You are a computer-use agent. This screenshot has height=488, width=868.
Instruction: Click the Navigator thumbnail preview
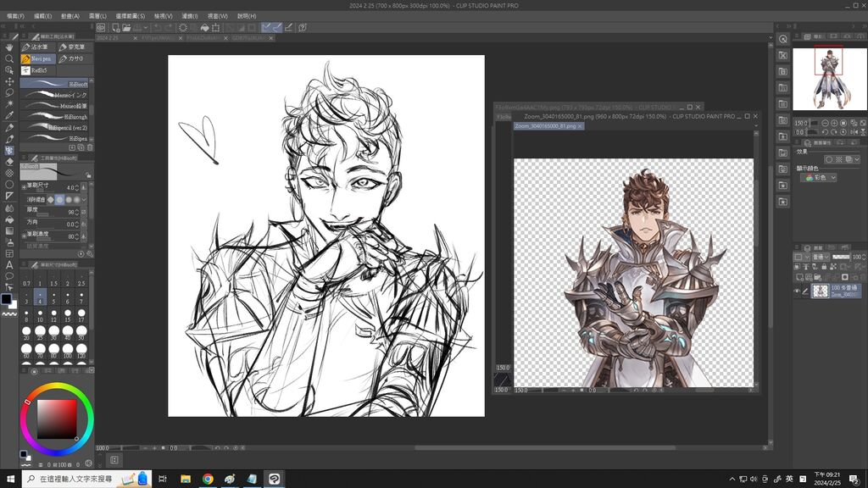pos(830,79)
